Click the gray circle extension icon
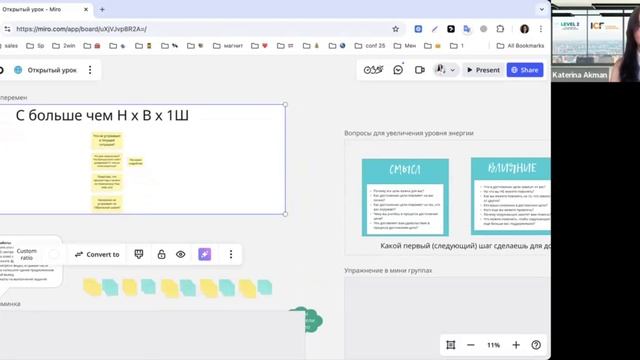The image size is (640, 360). pos(484,29)
